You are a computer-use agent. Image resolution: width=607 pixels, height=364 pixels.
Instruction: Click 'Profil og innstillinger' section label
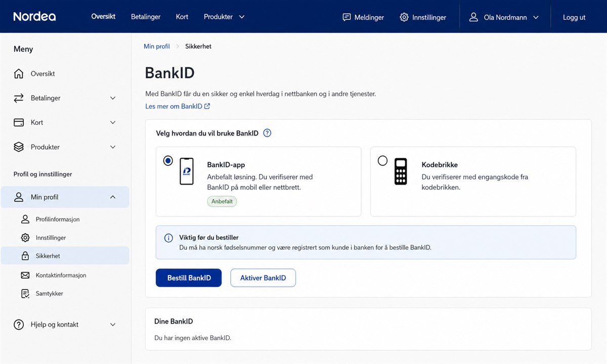click(43, 174)
